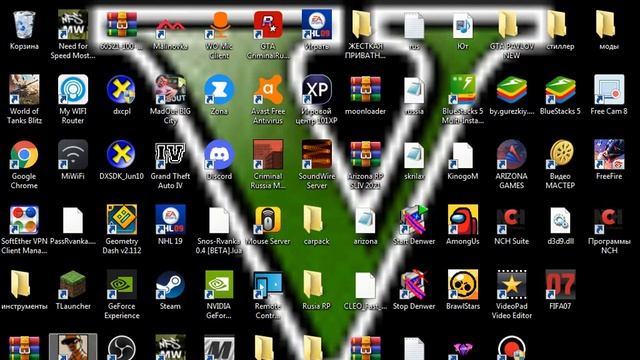Open the russia file
This screenshot has width=640, height=360.
point(414,90)
